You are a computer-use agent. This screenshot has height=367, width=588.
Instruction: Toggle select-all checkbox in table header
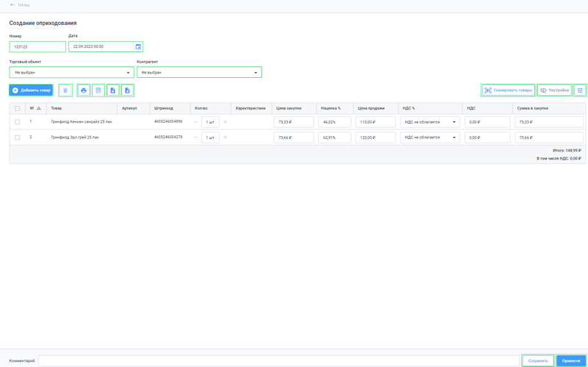(x=18, y=108)
